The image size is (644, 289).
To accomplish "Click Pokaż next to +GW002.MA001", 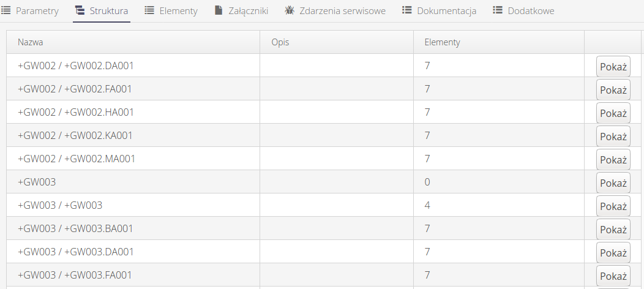I will pos(613,160).
